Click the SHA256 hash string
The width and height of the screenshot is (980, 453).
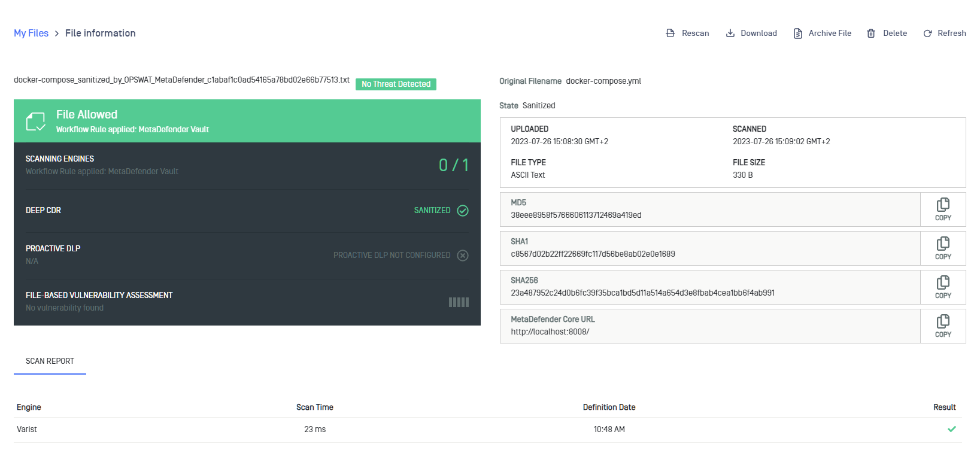coord(642,293)
